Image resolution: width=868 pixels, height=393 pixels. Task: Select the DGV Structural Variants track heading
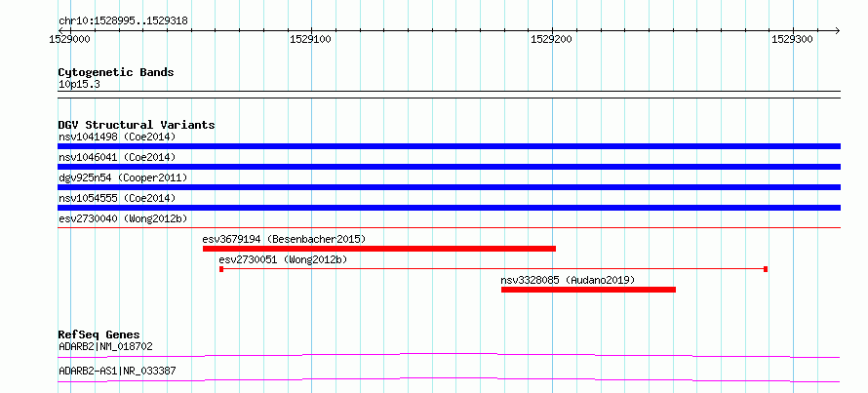click(137, 125)
